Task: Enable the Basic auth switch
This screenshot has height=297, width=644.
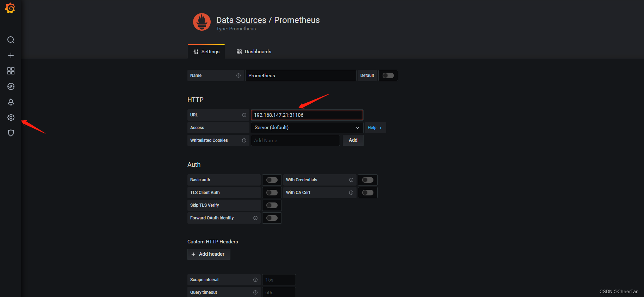Action: click(x=272, y=180)
